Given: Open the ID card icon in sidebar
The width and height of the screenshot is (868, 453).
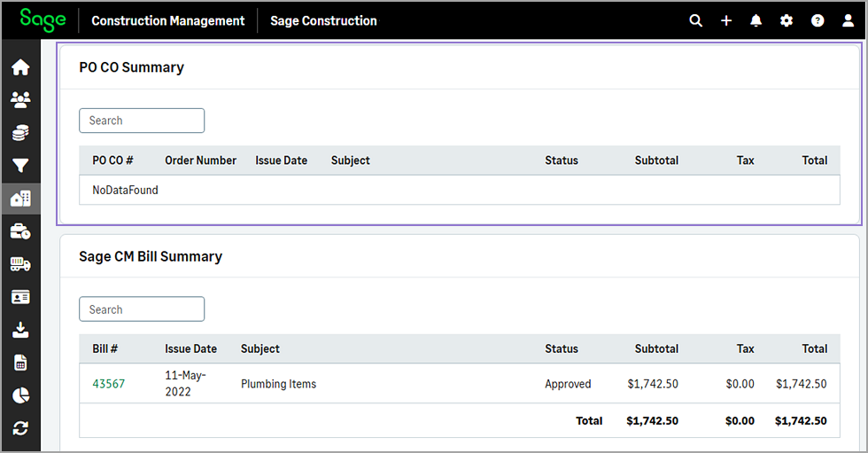Looking at the screenshot, I should (x=20, y=297).
